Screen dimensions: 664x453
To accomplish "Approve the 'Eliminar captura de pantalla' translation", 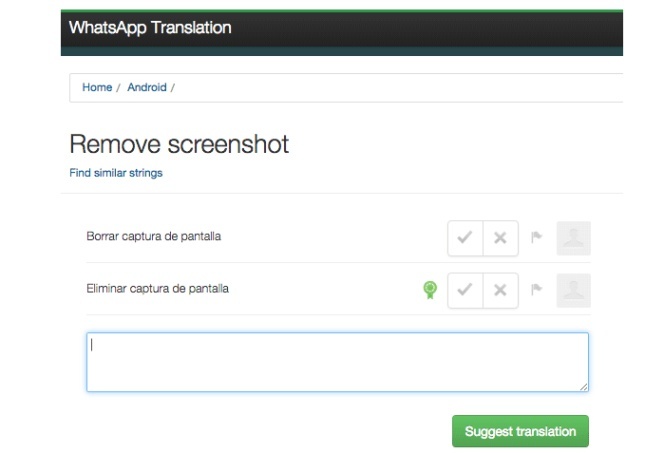I will point(465,290).
